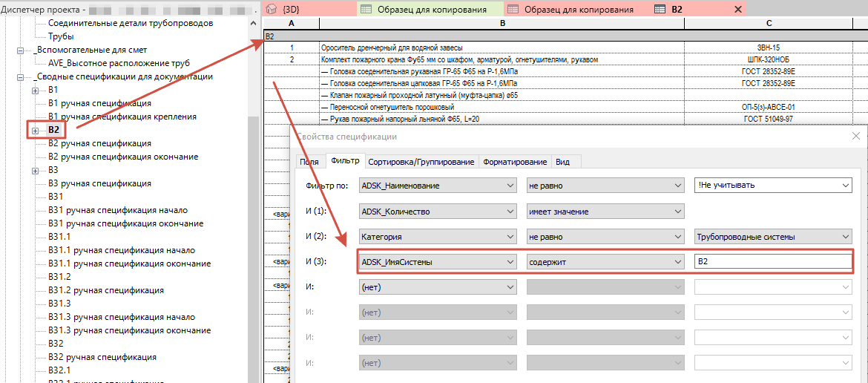The height and width of the screenshot is (383, 868).
Task: Select AVE_Высотное расположение труб
Action: [x=119, y=63]
